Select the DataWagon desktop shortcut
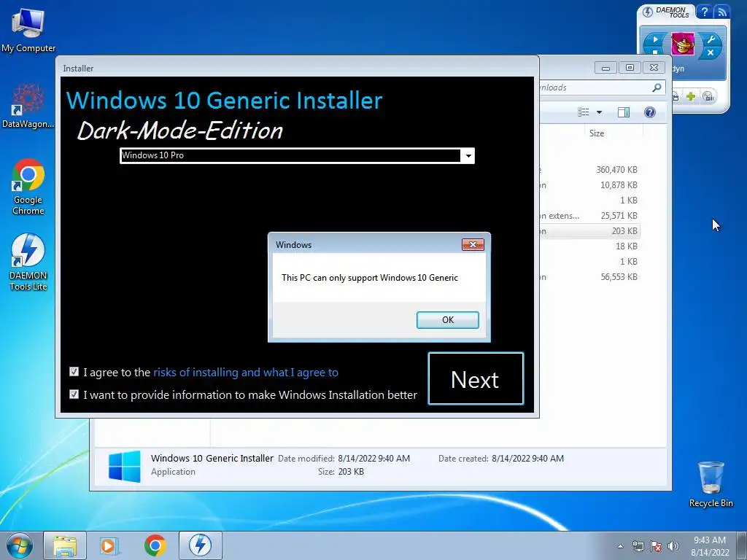The width and height of the screenshot is (747, 560). point(28,106)
